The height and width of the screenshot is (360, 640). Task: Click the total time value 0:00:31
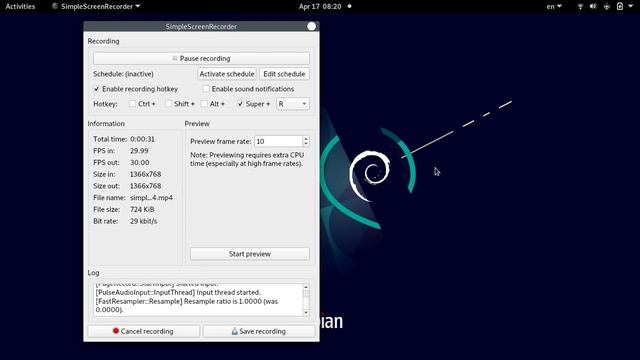[x=142, y=139]
